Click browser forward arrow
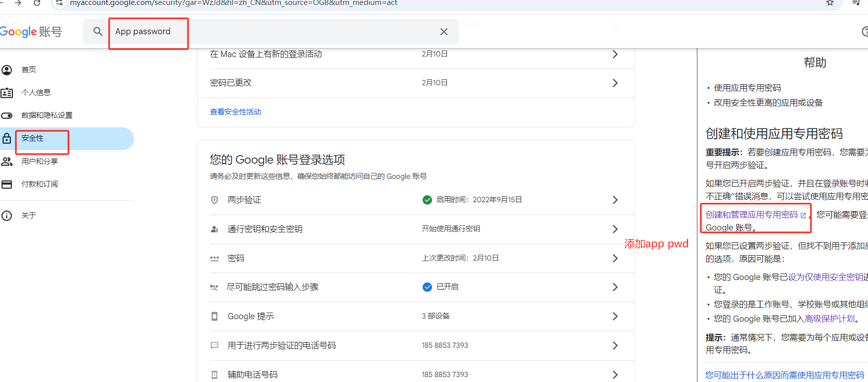 tap(18, 3)
